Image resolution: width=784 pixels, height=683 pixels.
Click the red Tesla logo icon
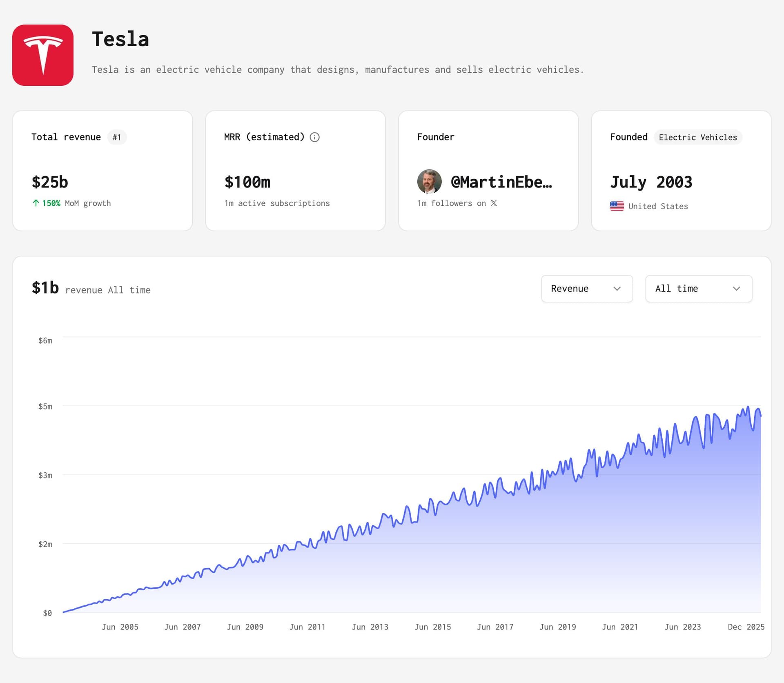[43, 55]
